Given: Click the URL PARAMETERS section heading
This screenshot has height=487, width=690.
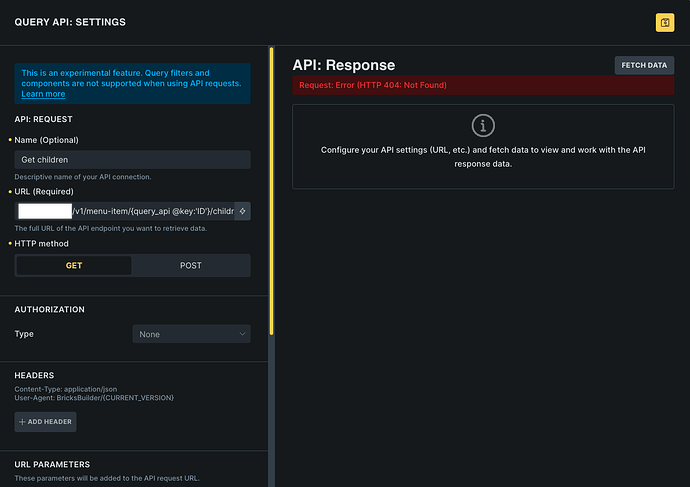Looking at the screenshot, I should pos(52,464).
